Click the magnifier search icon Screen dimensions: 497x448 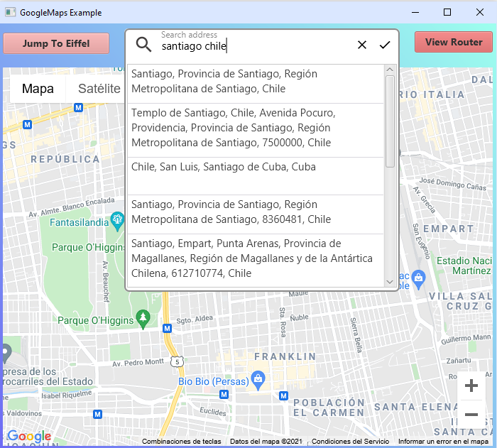143,45
